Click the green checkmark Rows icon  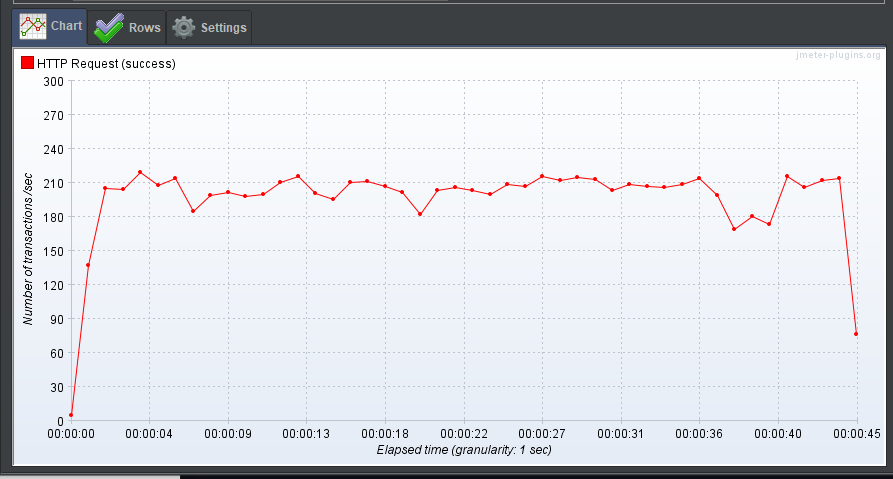109,27
